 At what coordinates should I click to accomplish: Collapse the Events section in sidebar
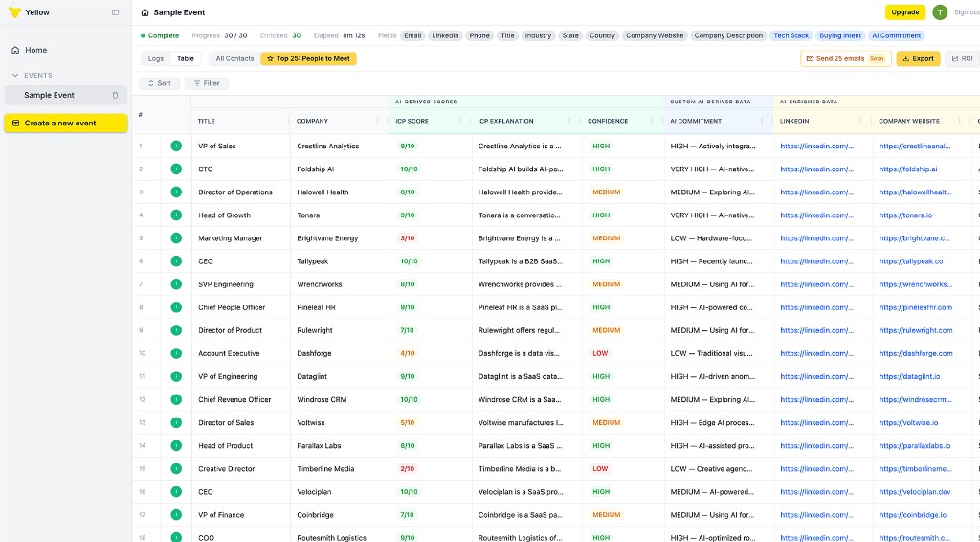(15, 75)
